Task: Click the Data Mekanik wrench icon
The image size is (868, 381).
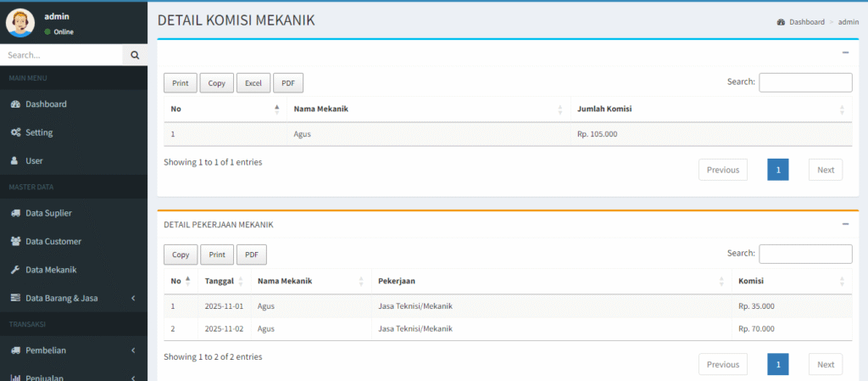Action: [15, 270]
